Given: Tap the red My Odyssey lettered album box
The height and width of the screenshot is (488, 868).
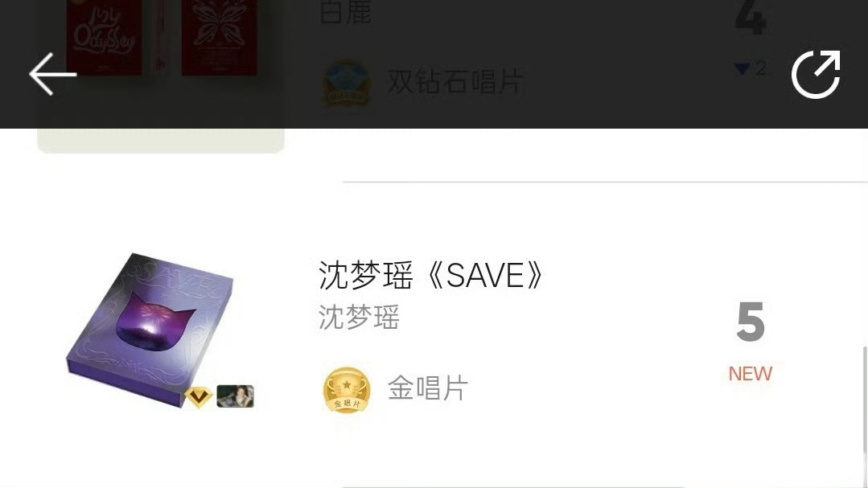Looking at the screenshot, I should click(105, 36).
